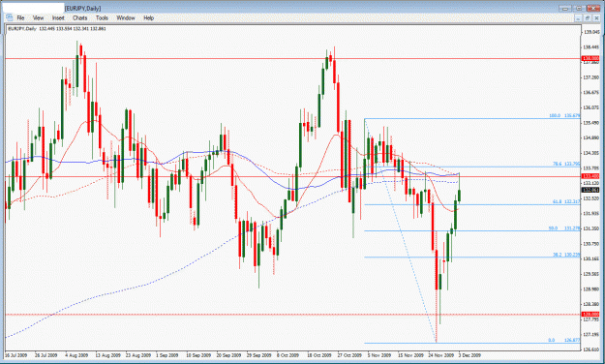Select the red 138.000 price label
Image resolution: width=605 pixels, height=364 pixels.
590,58
